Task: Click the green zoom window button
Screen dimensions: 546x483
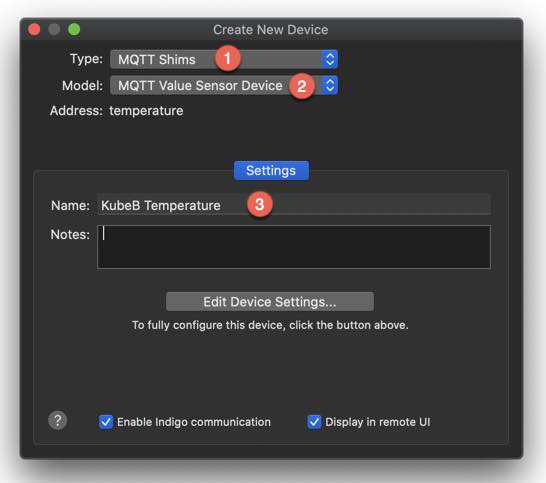Action: click(74, 30)
